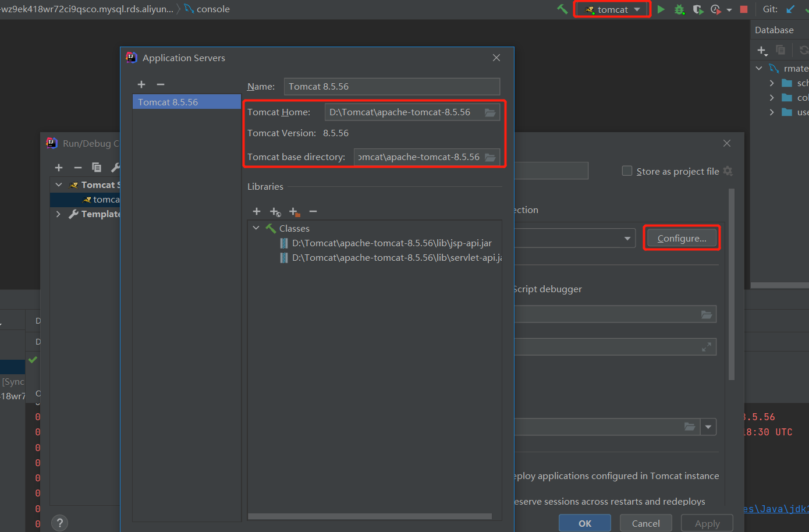This screenshot has width=809, height=532.
Task: Expand the use folder in Database tree
Action: 772,112
